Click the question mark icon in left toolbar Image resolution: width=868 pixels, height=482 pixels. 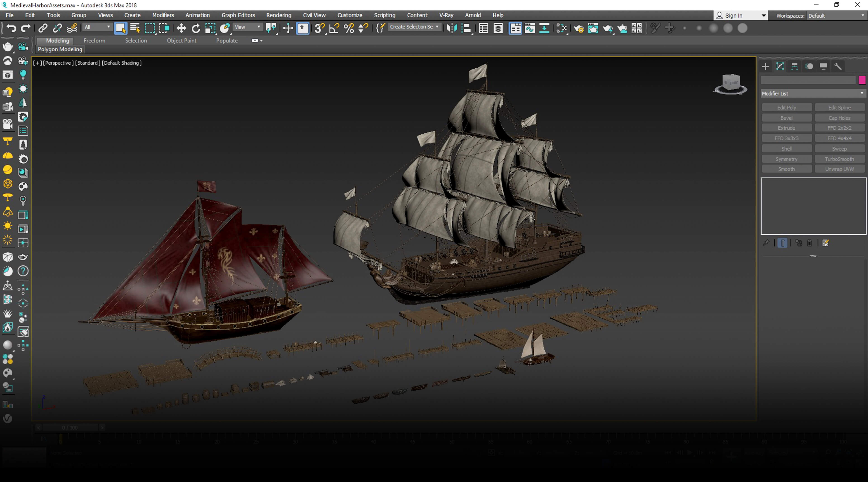(x=23, y=271)
